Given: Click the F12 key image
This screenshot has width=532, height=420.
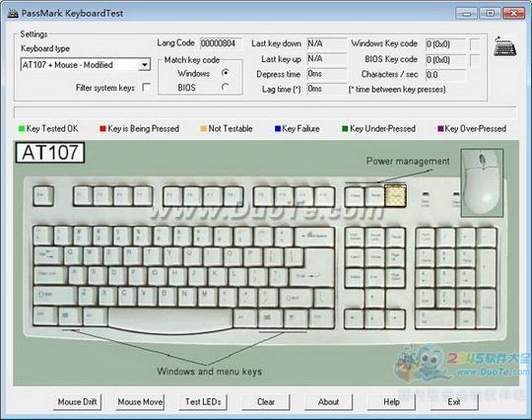Looking at the screenshot, I should tap(325, 196).
